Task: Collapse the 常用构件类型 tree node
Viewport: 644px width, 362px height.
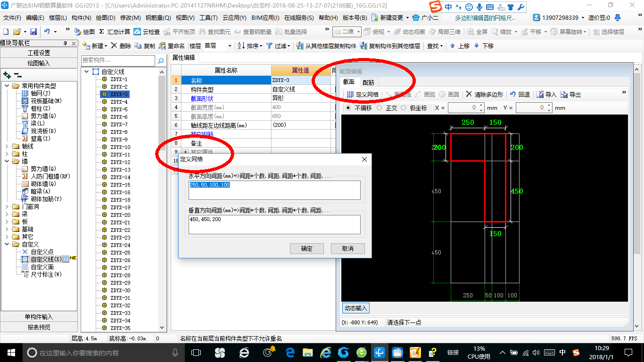Action: (x=7, y=86)
